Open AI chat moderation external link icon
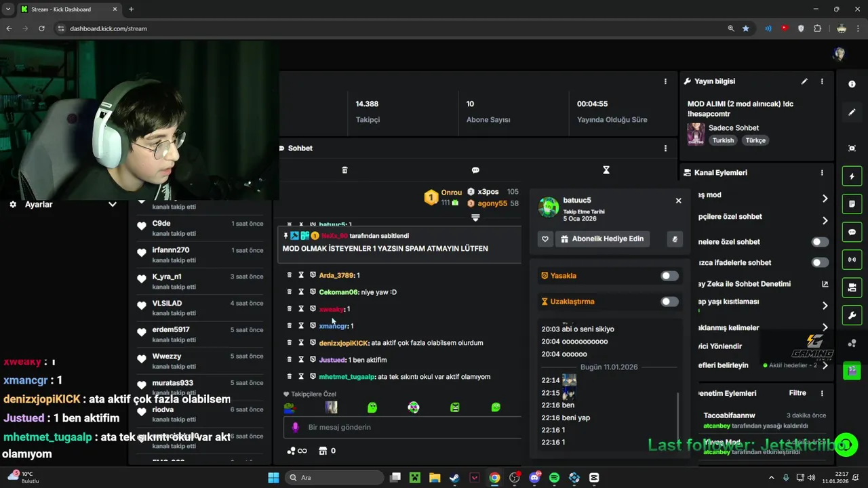This screenshot has height=488, width=868. 825,284
